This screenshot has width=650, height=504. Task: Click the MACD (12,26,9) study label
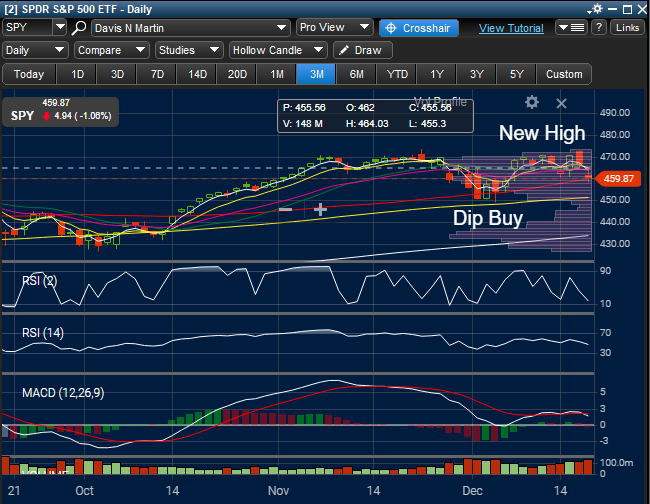pos(63,393)
